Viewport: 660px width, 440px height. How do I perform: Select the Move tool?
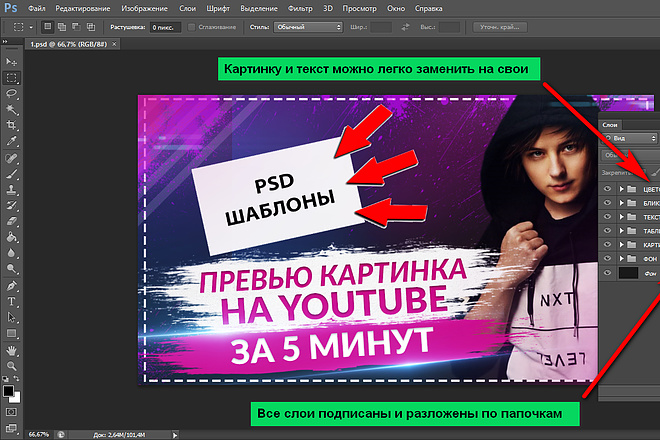pos(11,62)
